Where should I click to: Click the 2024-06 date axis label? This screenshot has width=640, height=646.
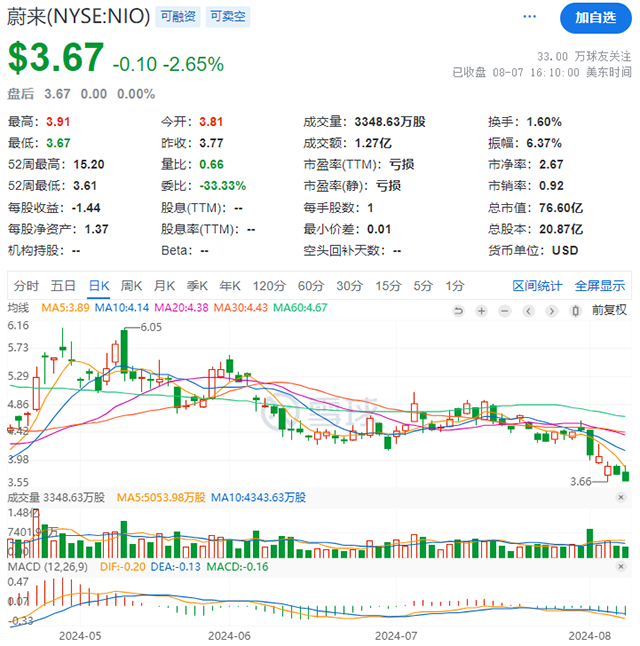[230, 636]
